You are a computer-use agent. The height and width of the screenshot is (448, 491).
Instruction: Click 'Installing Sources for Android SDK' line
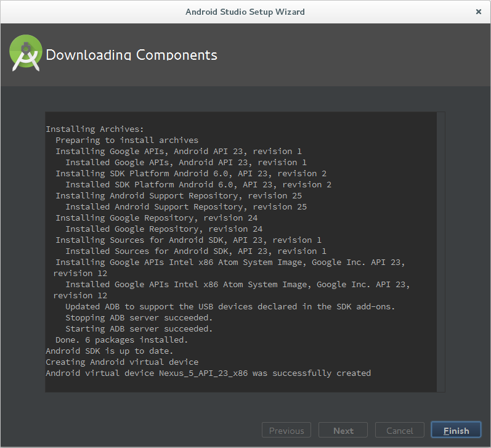click(189, 240)
